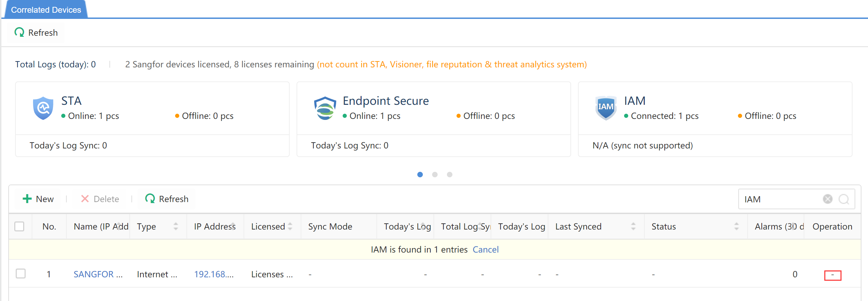868x301 pixels.
Task: Go to the second carousel page dot
Action: (435, 175)
